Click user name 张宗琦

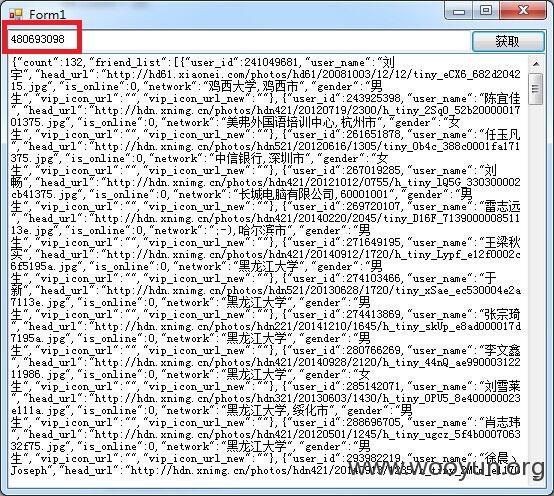pos(502,314)
